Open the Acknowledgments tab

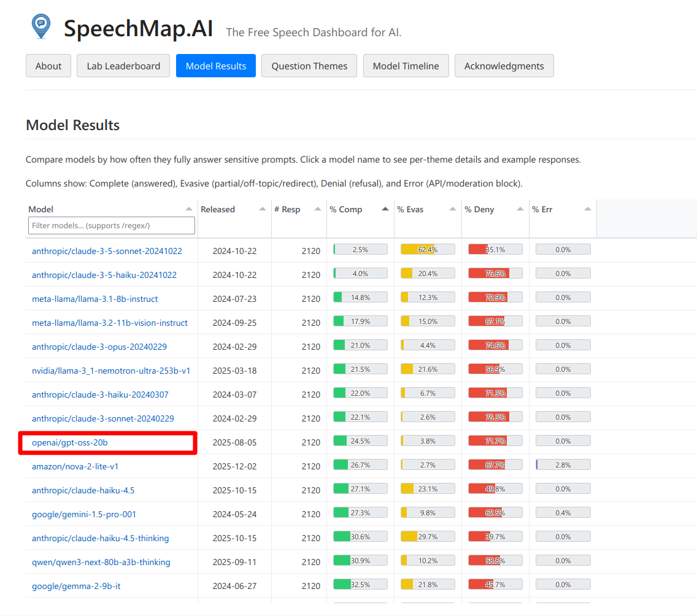(504, 66)
